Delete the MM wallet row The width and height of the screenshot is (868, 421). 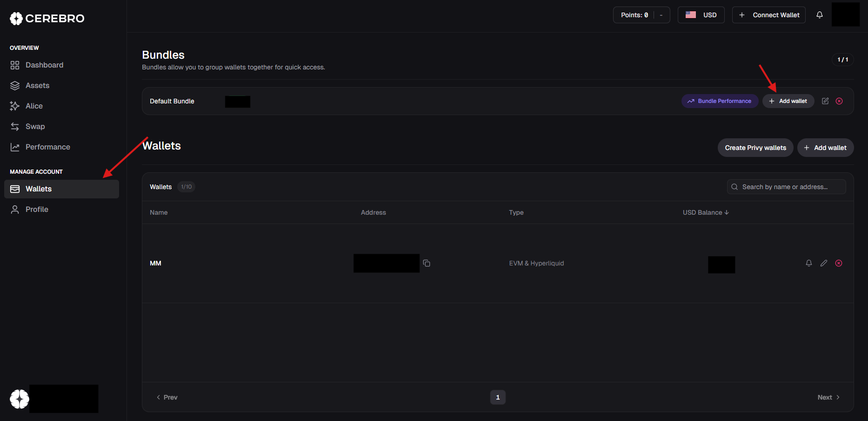click(839, 263)
